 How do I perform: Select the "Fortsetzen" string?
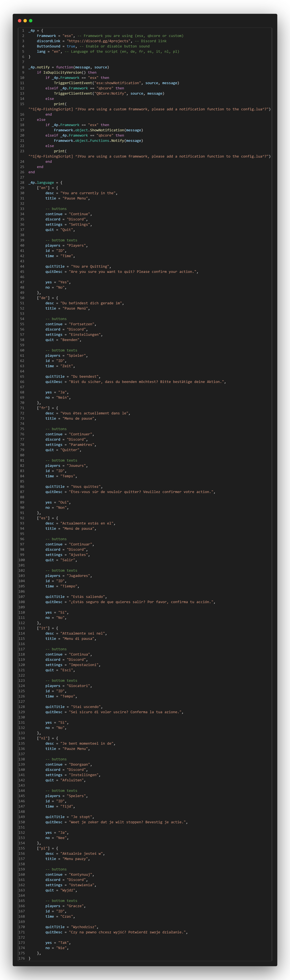pos(82,324)
